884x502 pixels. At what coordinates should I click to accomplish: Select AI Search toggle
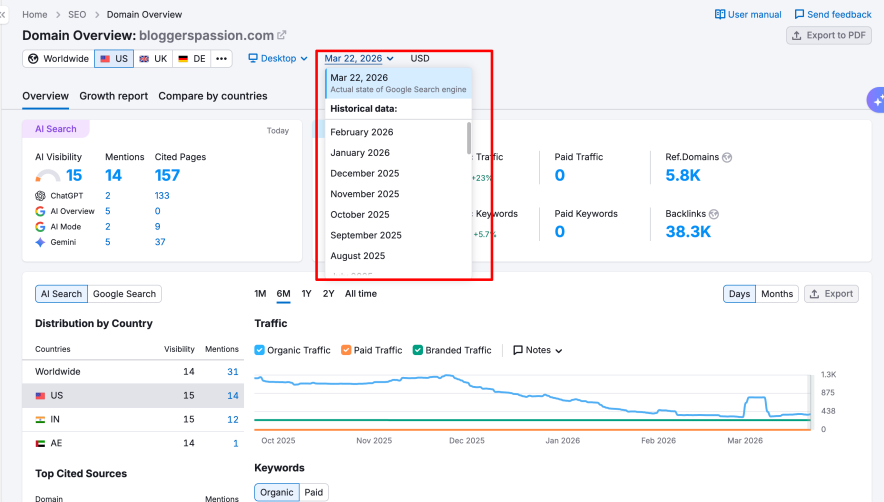coord(61,294)
